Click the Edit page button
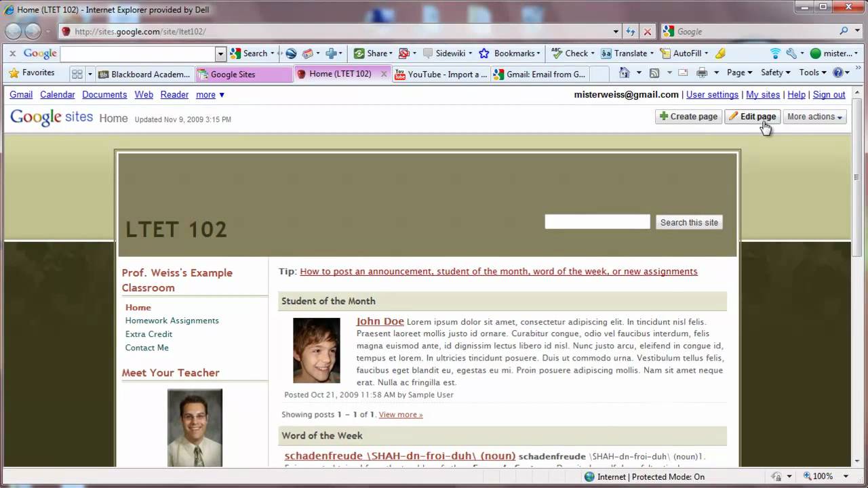This screenshot has height=488, width=868. tap(752, 117)
